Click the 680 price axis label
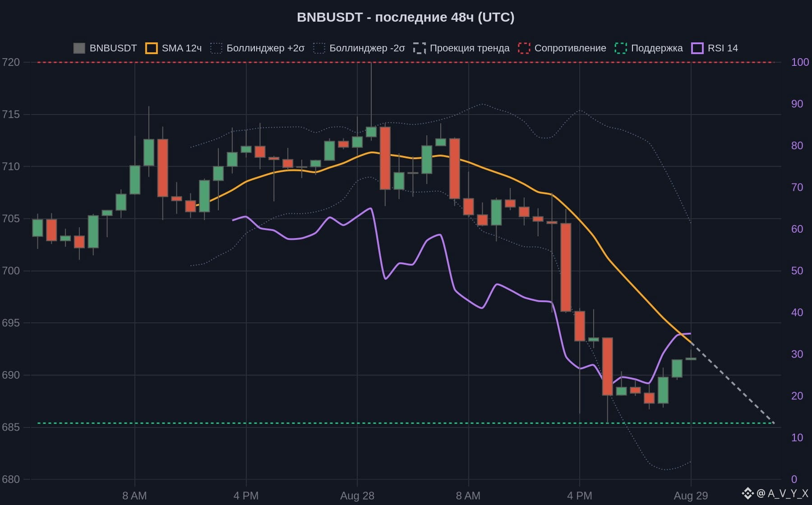 tap(11, 479)
